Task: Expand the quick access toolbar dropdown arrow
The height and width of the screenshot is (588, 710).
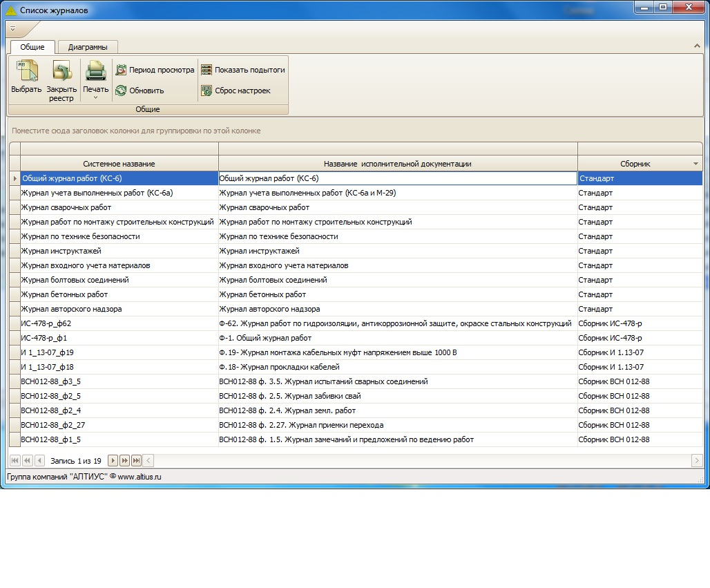Action: 12,29
